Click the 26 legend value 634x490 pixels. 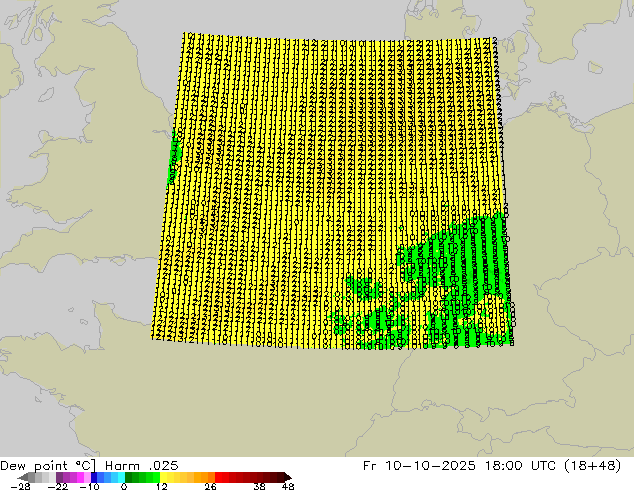coord(210,487)
